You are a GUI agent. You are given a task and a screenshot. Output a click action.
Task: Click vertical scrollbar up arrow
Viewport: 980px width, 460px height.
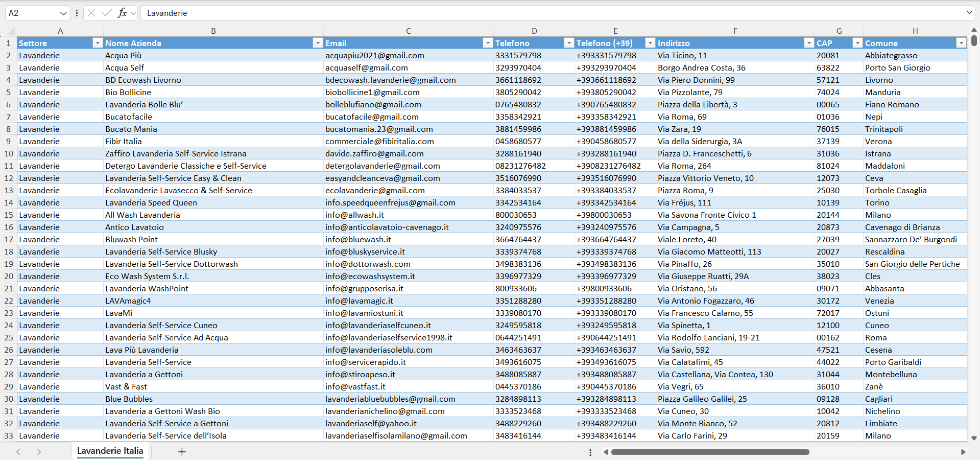(974, 30)
